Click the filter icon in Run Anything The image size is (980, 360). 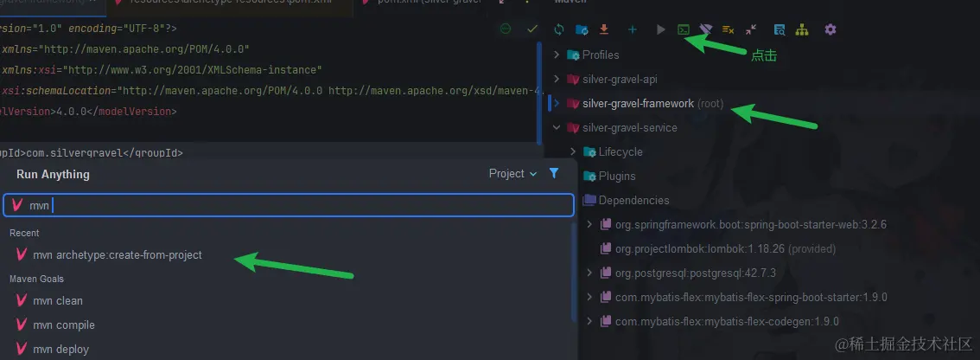click(554, 173)
